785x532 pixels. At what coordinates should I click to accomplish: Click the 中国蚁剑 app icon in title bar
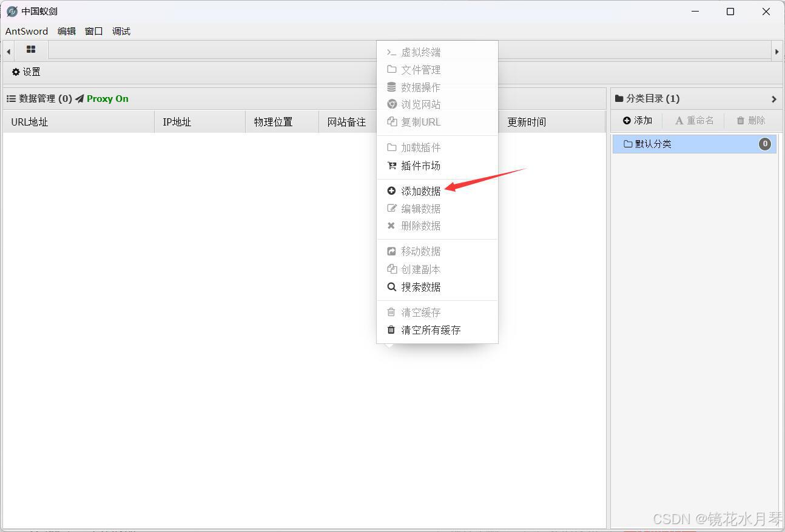tap(12, 12)
